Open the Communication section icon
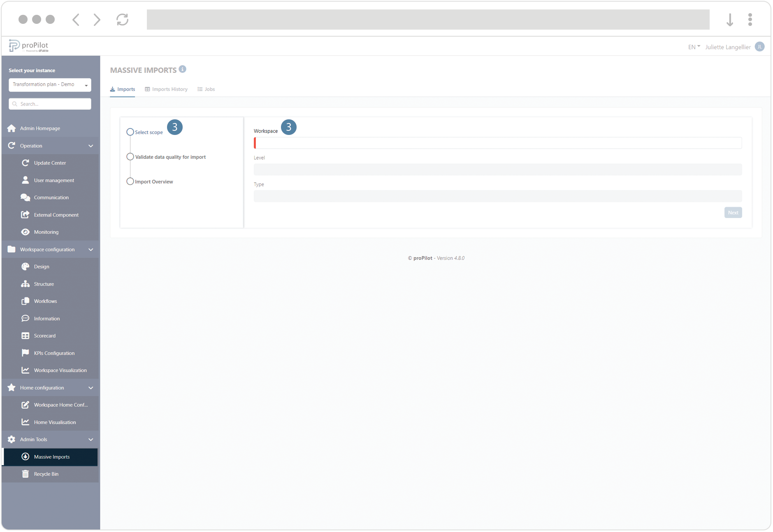This screenshot has width=773, height=532. pyautogui.click(x=26, y=197)
